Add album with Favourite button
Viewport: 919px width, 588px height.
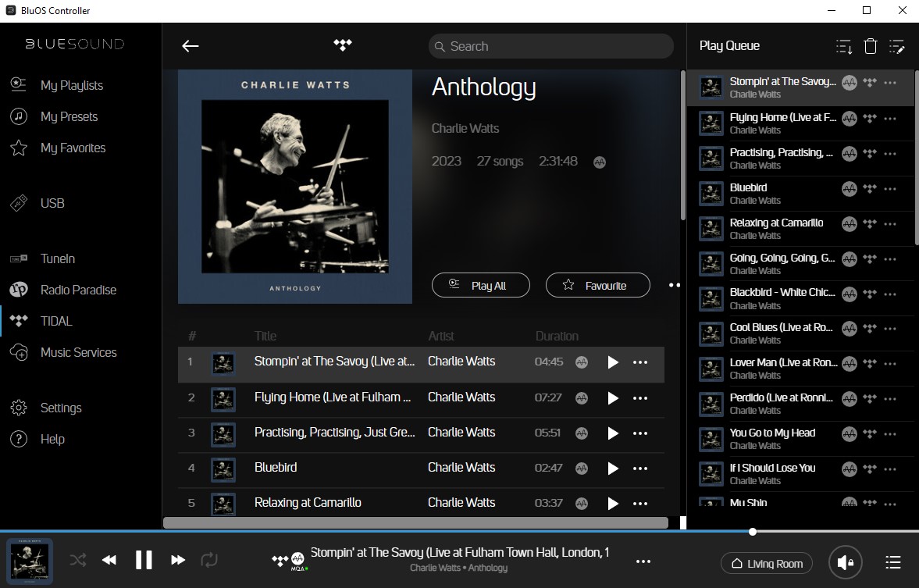(598, 285)
